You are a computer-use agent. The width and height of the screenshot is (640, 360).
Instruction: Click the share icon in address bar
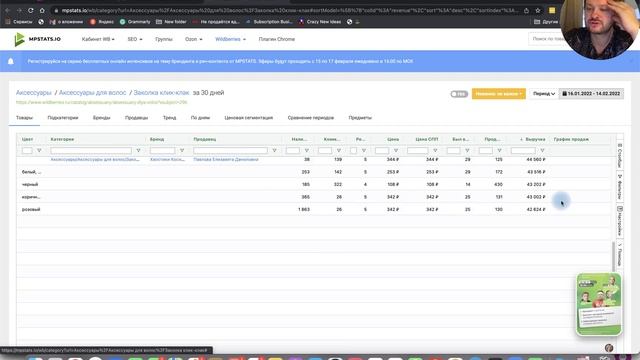click(x=527, y=11)
